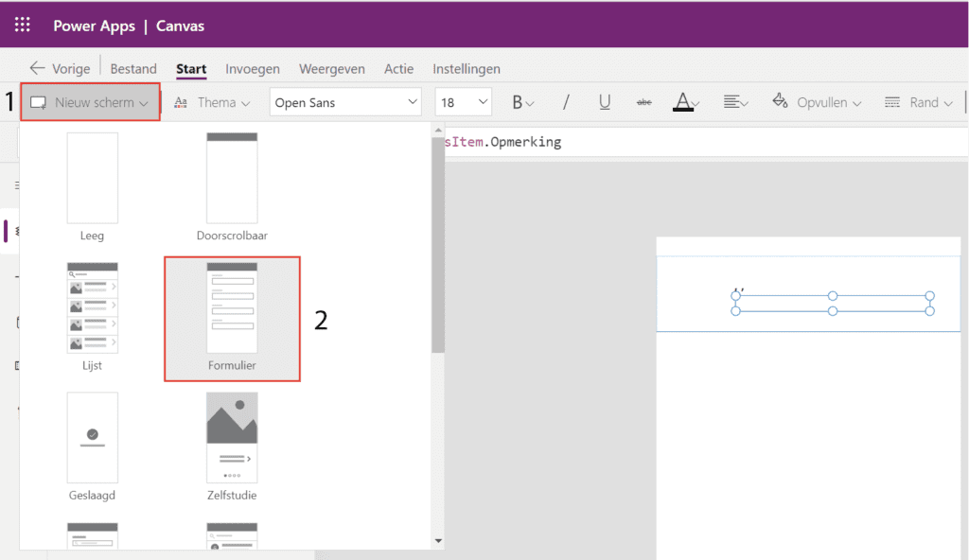Switch to the Start tab
This screenshot has height=560, width=969.
191,69
